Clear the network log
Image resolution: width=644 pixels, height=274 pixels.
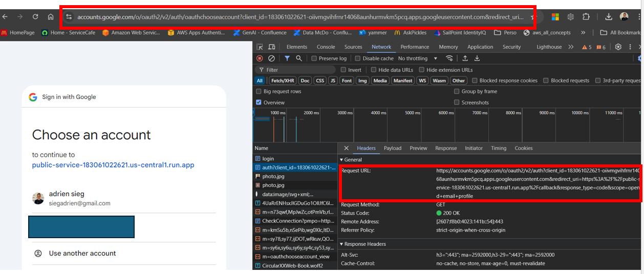[271, 58]
